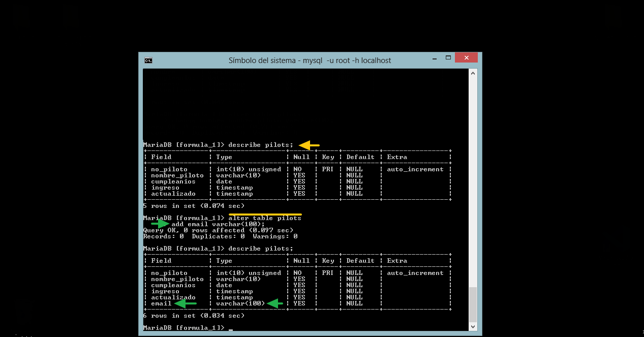This screenshot has height=337, width=644.
Task: Click the scrollbar down arrow
Action: pyautogui.click(x=473, y=326)
